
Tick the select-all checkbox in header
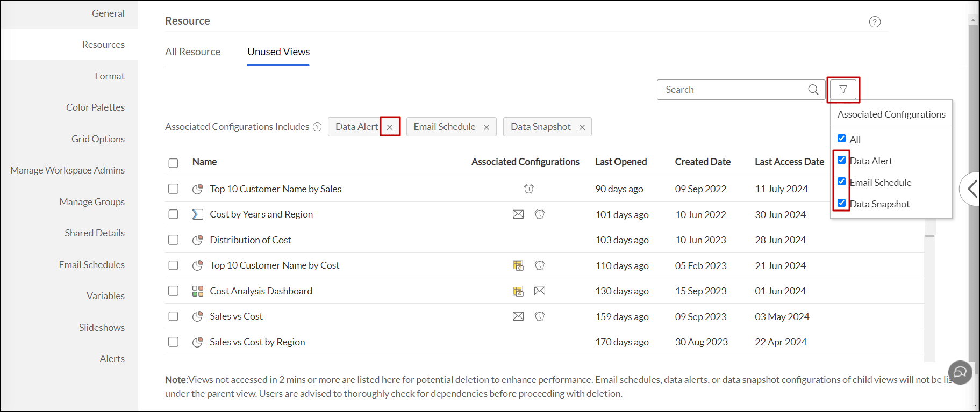[173, 163]
